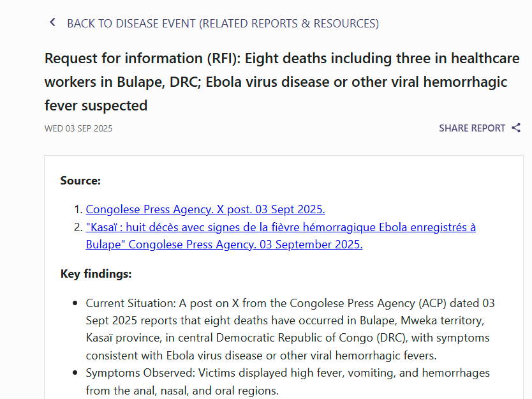The height and width of the screenshot is (399, 532).
Task: Click the number 1 source list marker
Action: [x=78, y=209]
